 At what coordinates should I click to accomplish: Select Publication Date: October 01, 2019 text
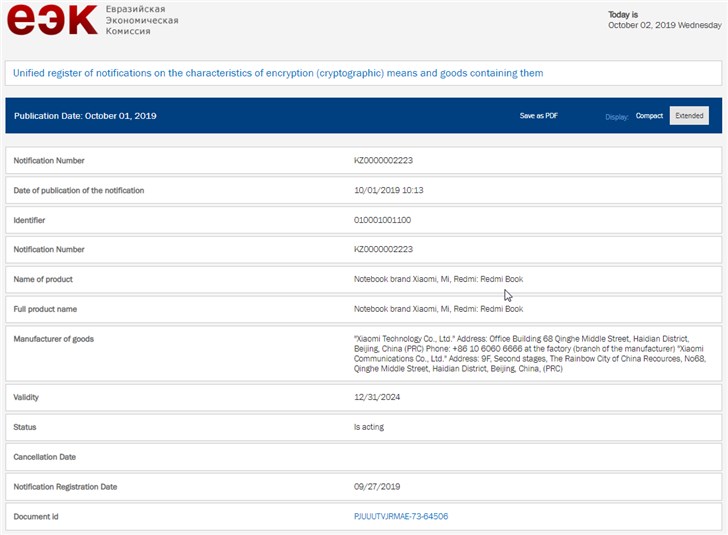click(x=85, y=116)
